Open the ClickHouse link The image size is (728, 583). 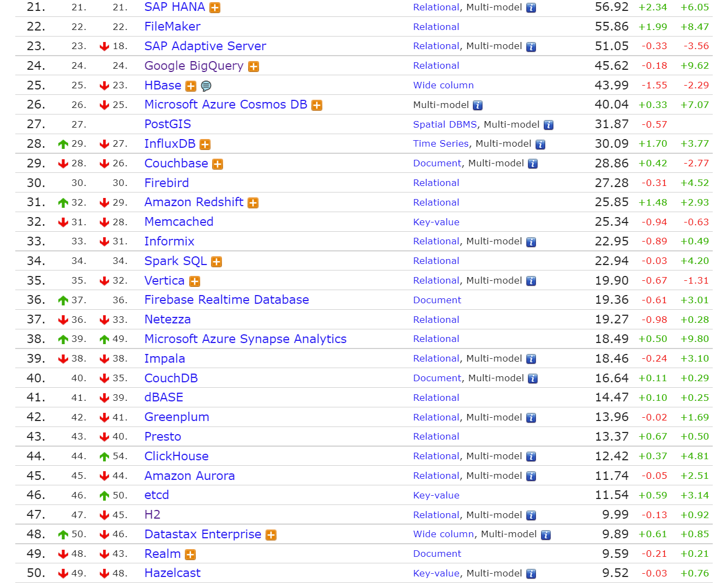pos(176,456)
